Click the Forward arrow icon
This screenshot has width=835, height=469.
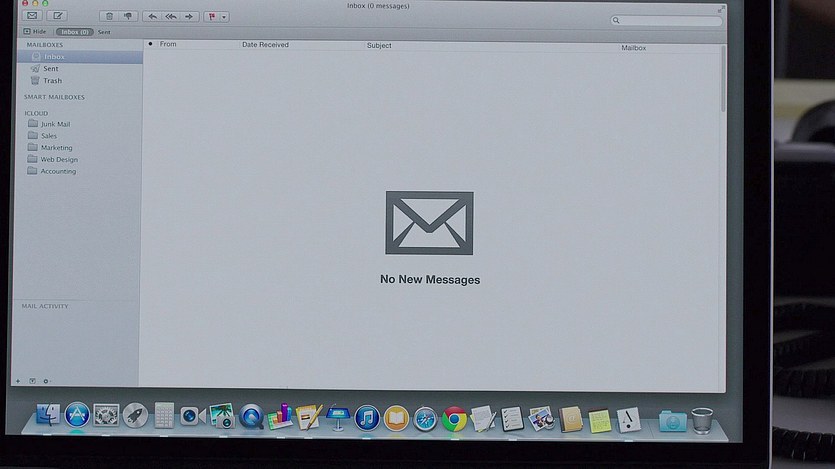click(189, 16)
